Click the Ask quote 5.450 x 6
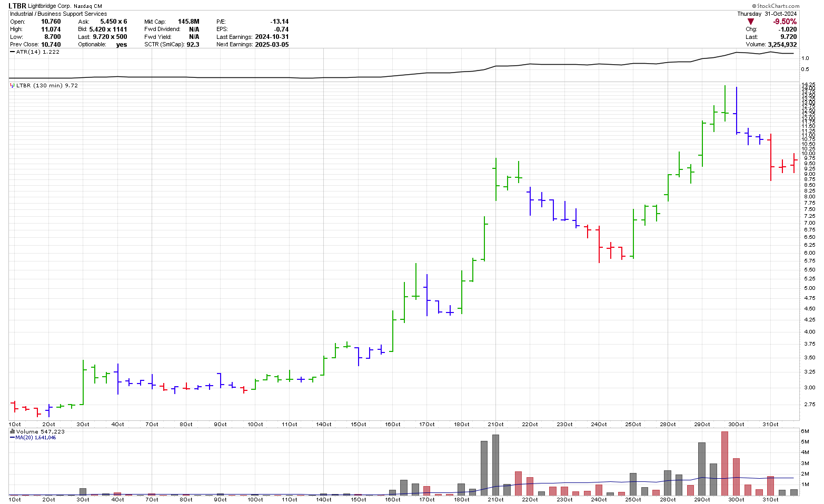The height and width of the screenshot is (504, 824). (113, 22)
